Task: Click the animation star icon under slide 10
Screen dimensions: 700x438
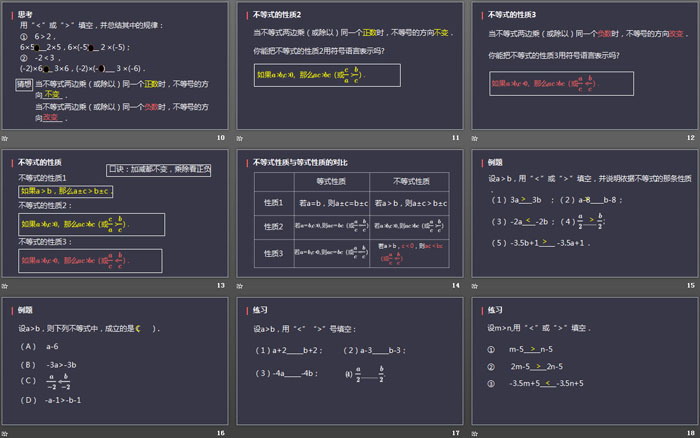Action: click(x=5, y=138)
